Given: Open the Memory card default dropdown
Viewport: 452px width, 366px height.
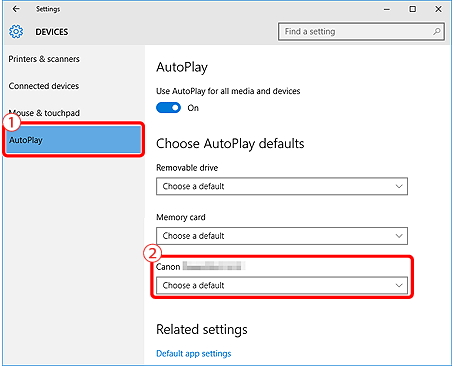Looking at the screenshot, I should click(x=282, y=236).
